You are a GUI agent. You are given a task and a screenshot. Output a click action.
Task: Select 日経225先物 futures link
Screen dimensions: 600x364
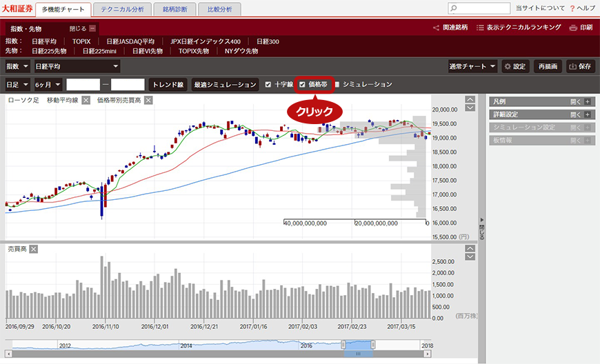[x=49, y=51]
